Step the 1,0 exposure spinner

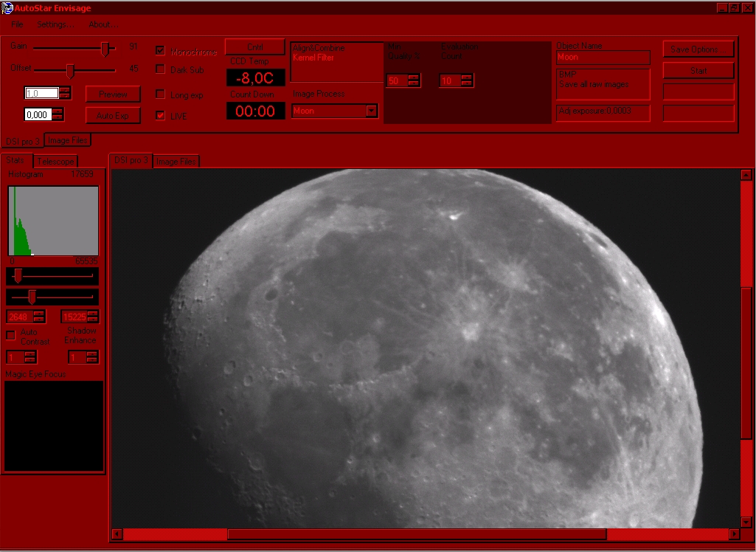[65, 93]
